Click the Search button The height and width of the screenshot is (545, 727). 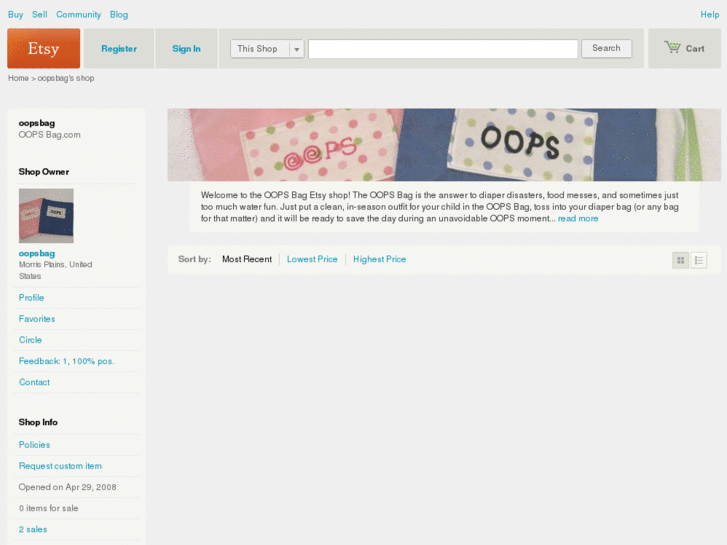pyautogui.click(x=606, y=48)
